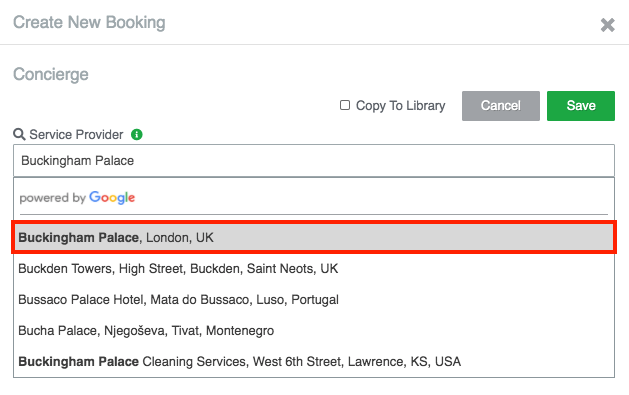Click the magnifier icon beside Service Provider
Screen dimensions: 629x395
coord(19,134)
